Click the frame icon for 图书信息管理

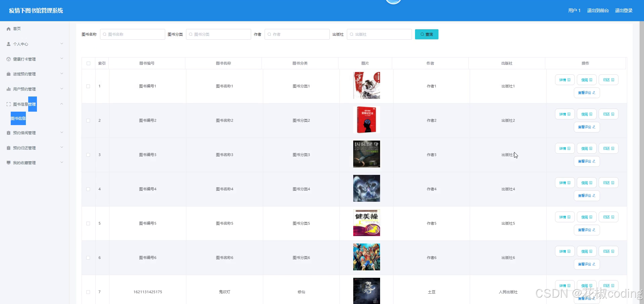click(x=9, y=104)
